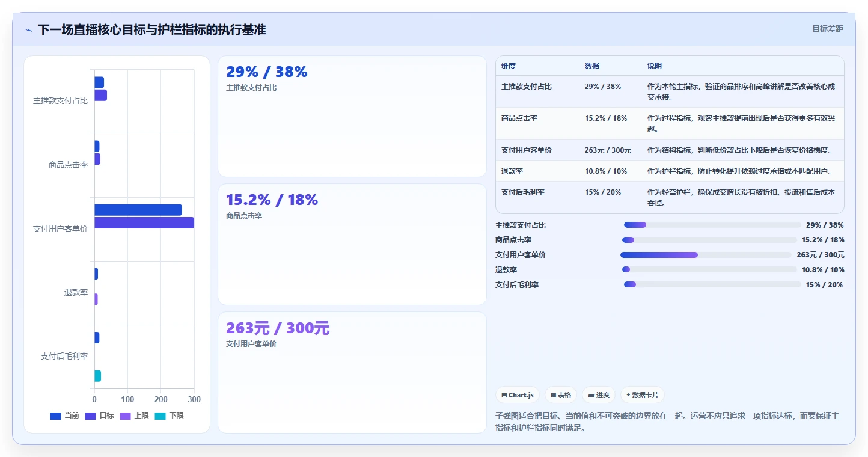868x457 pixels.
Task: Click the 支付用户客单价 cell in table
Action: click(x=537, y=150)
